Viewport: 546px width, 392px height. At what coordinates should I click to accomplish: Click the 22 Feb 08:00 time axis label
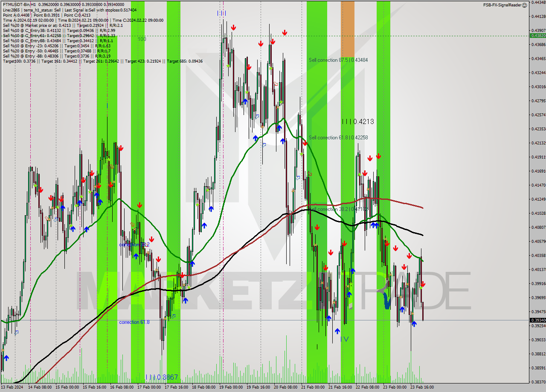[367, 387]
